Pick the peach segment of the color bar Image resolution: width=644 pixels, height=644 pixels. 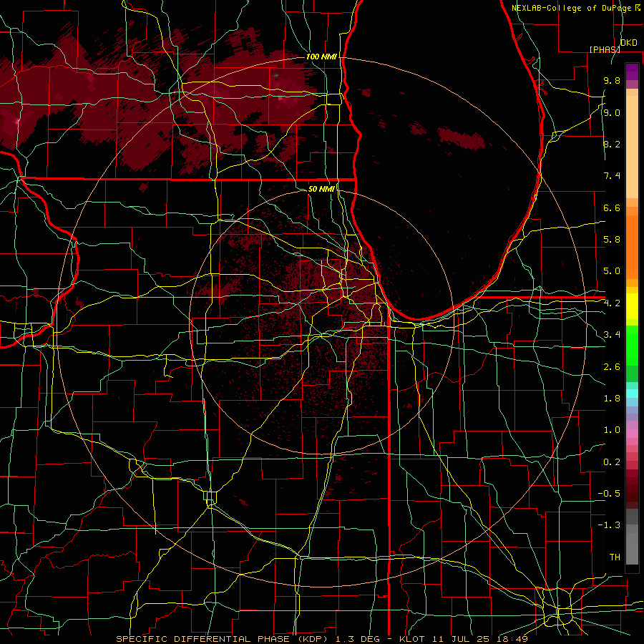point(632,147)
